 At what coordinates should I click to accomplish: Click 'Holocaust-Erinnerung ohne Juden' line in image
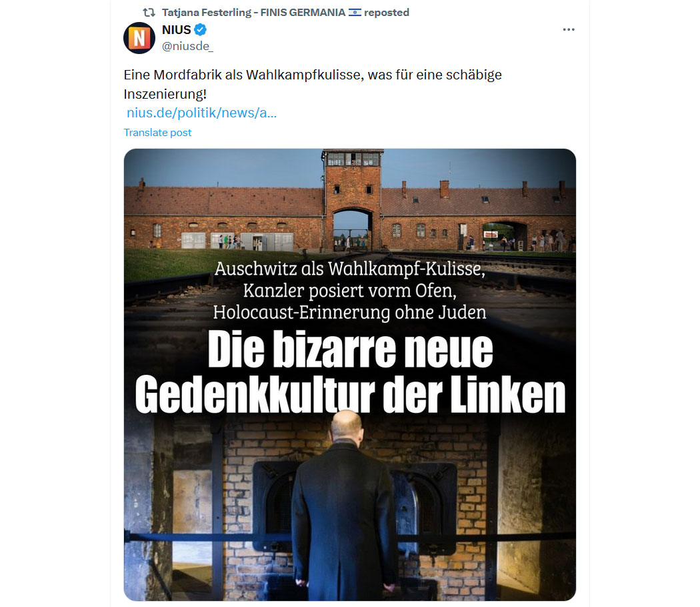[349, 312]
